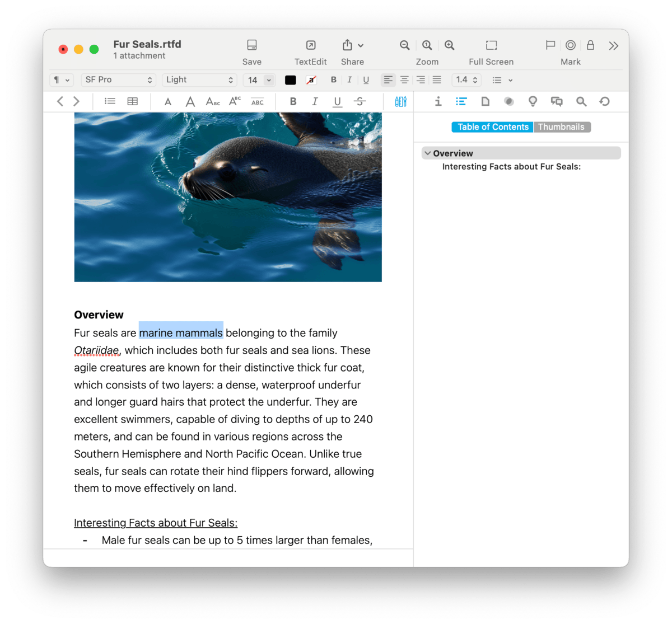Select the Table of Contents tab
Screen dimensions: 672x624
[x=493, y=127]
